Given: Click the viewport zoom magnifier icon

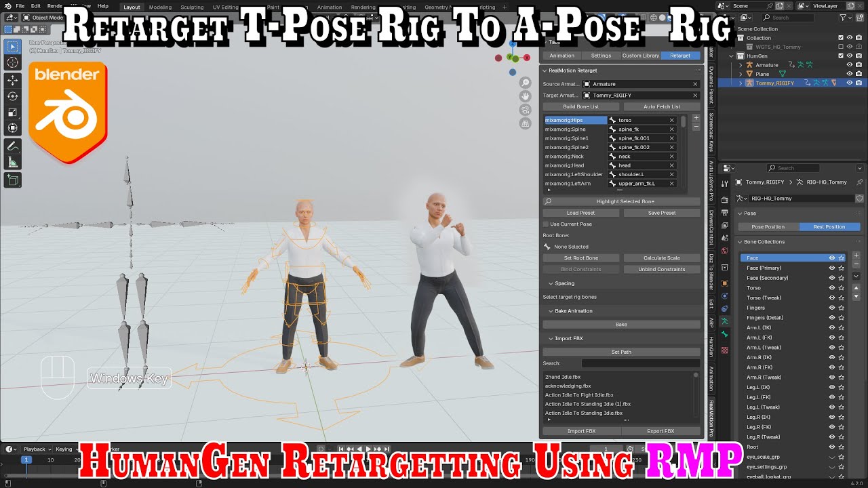Looking at the screenshot, I should [x=525, y=83].
